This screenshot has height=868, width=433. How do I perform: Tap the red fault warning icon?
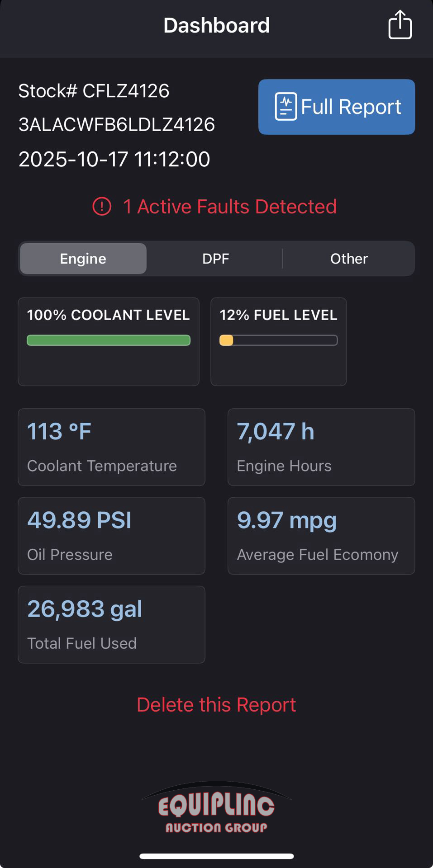click(102, 207)
